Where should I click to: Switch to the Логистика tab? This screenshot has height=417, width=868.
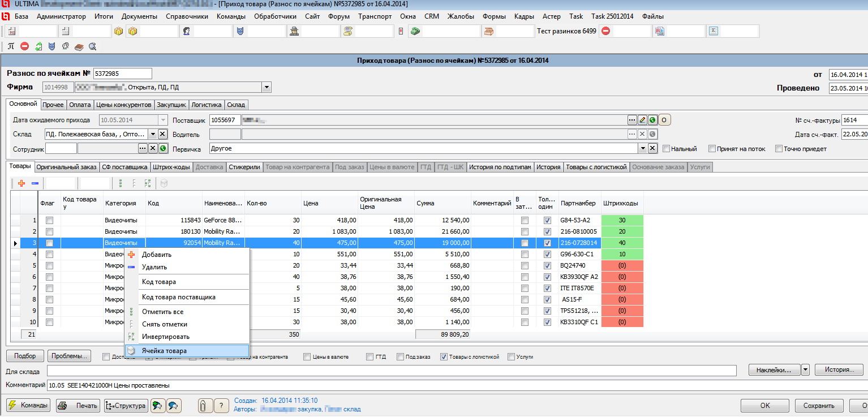point(206,105)
